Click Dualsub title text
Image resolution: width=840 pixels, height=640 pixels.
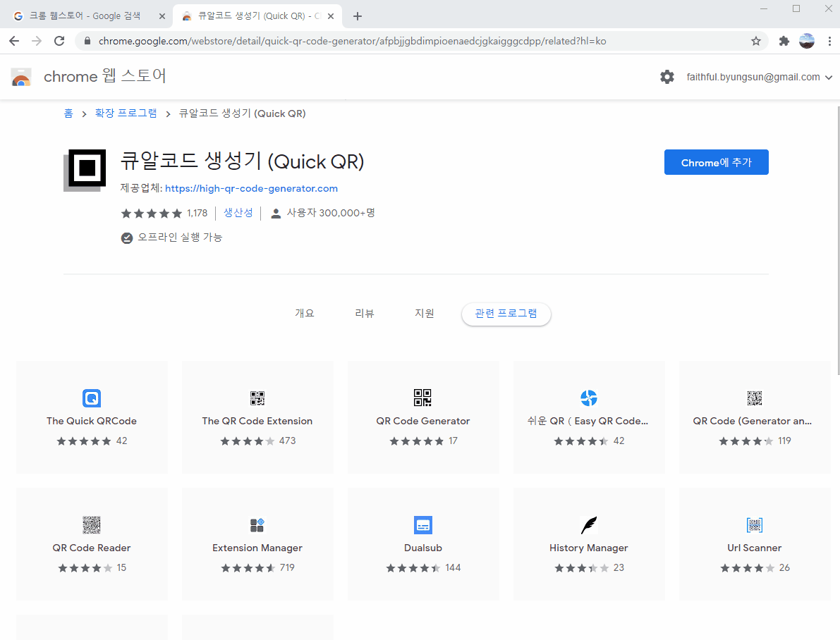pyautogui.click(x=423, y=548)
